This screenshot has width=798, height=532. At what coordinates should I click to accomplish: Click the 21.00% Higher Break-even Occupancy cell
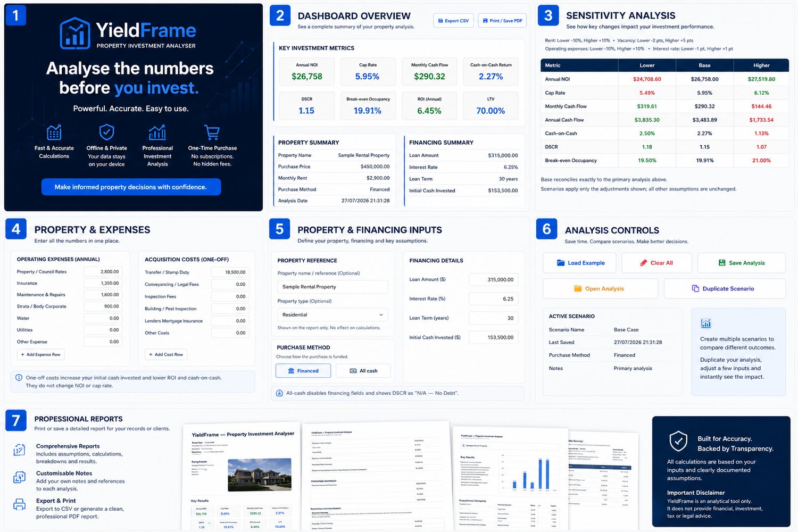pos(761,161)
